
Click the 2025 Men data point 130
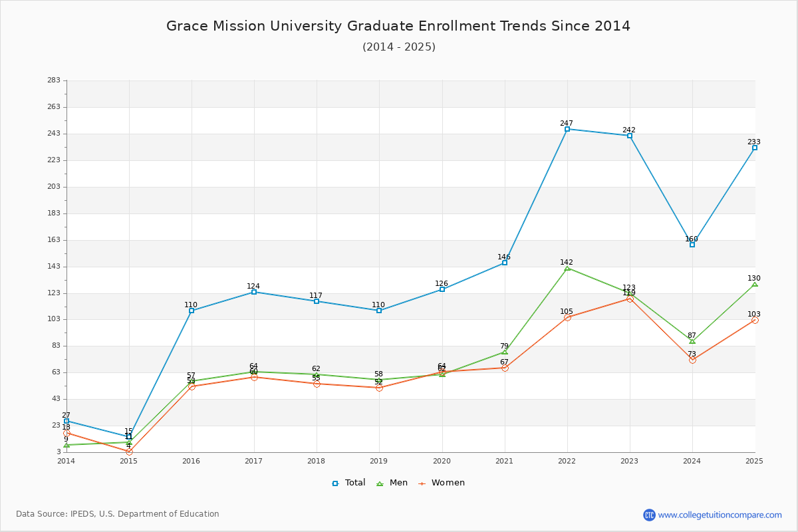click(755, 284)
